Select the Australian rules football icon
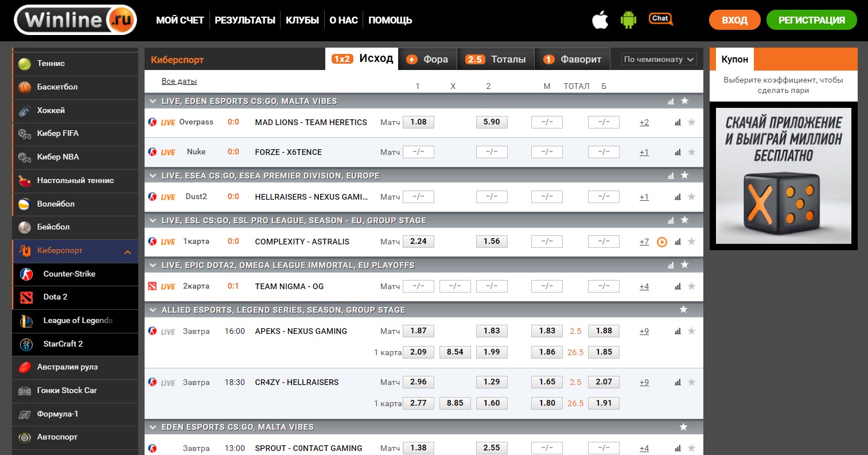The height and width of the screenshot is (455, 868). click(x=25, y=367)
